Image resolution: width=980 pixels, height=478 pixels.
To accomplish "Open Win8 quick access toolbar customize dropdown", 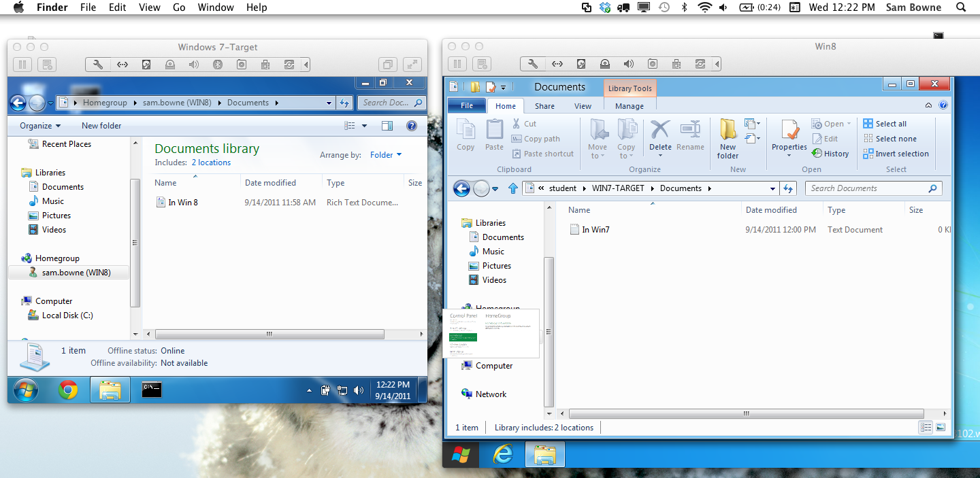I will point(503,87).
